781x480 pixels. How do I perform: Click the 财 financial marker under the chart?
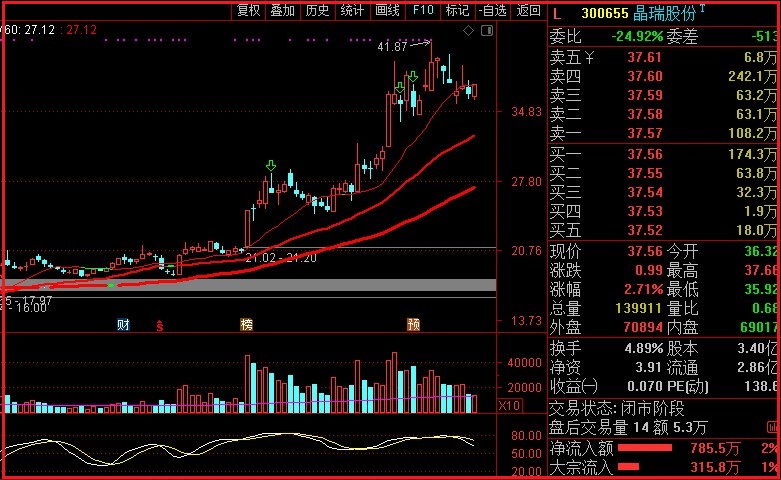[x=123, y=325]
